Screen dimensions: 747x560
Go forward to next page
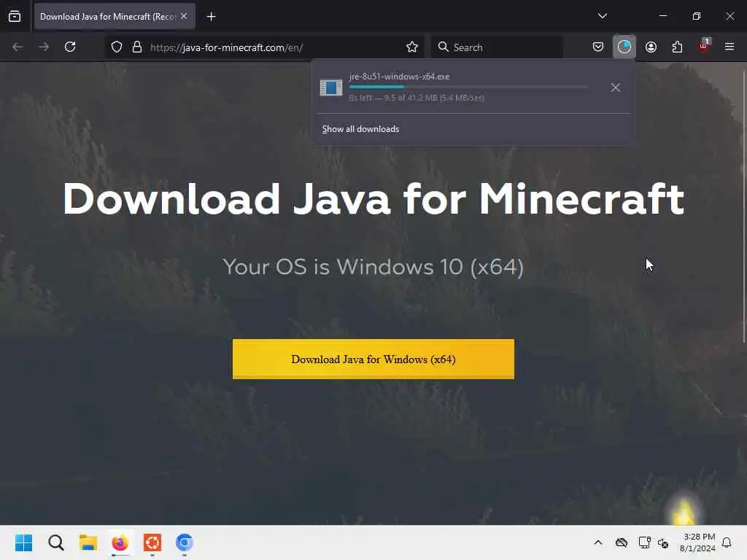pyautogui.click(x=44, y=47)
